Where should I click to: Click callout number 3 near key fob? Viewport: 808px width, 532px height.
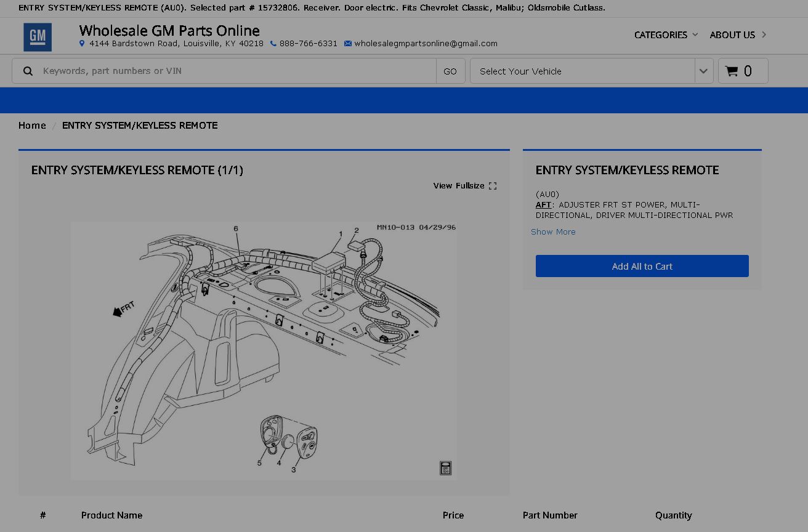pos(293,470)
